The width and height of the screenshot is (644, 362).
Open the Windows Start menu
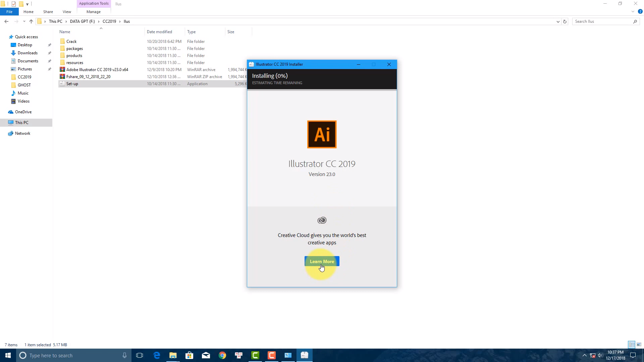[x=8, y=355]
